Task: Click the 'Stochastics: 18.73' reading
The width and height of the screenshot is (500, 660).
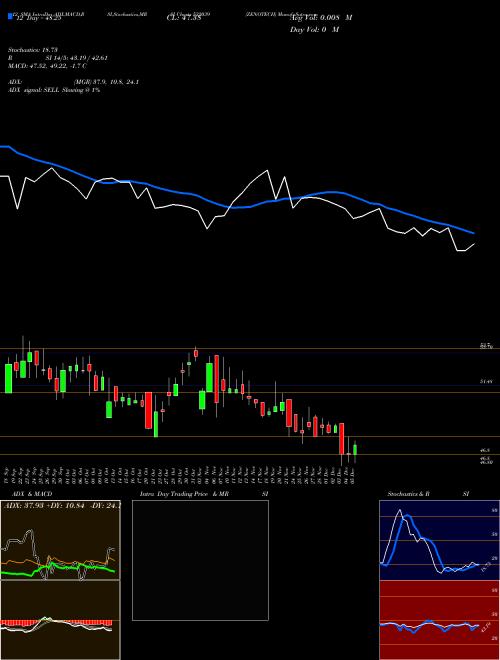Action: (x=32, y=50)
